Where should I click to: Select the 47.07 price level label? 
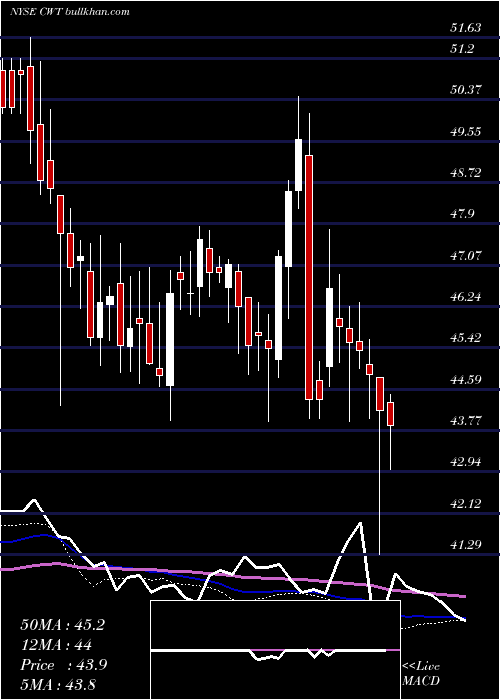click(x=466, y=256)
